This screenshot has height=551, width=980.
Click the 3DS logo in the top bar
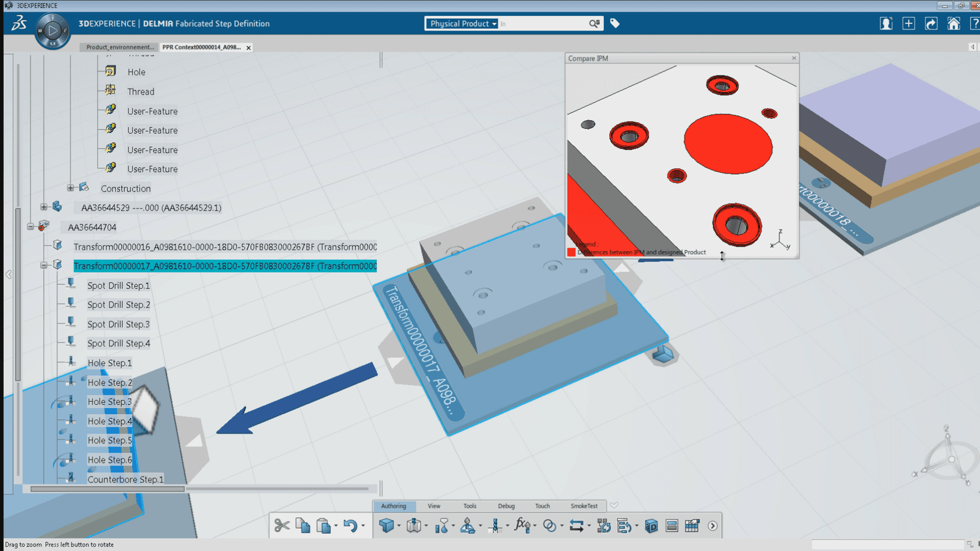[19, 23]
